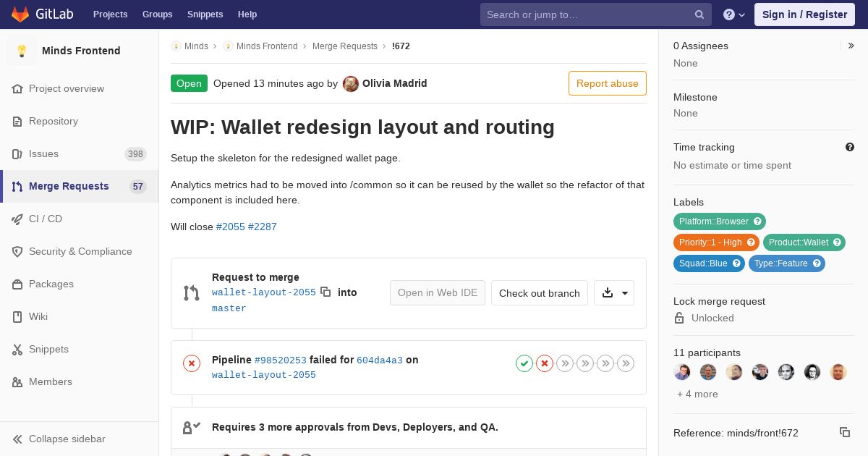Click Projects in top navigation
This screenshot has width=868, height=456.
[110, 14]
